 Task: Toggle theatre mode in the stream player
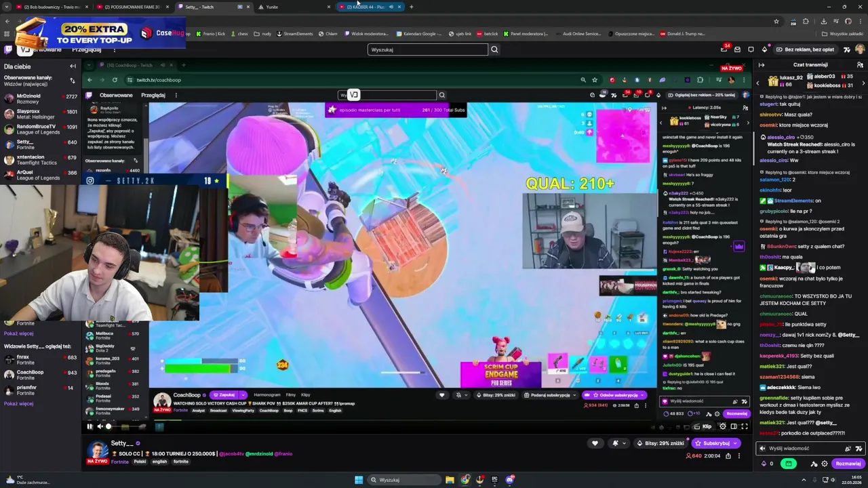(x=733, y=426)
